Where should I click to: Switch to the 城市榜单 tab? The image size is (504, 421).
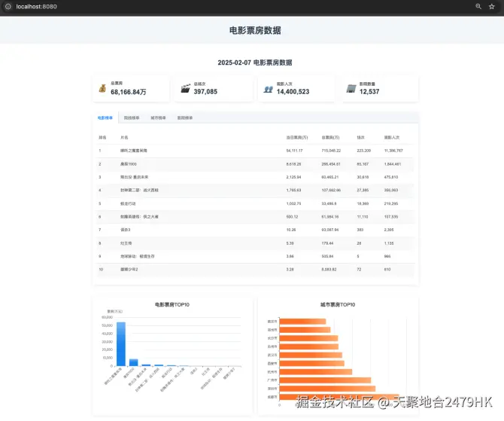click(158, 117)
